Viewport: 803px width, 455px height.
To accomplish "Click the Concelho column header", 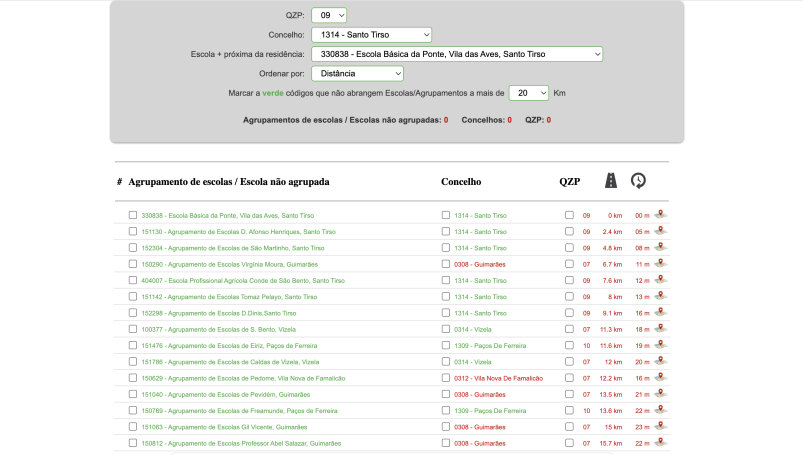I will tap(461, 182).
